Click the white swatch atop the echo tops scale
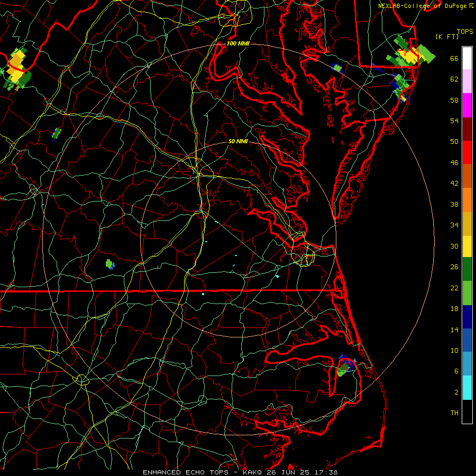The width and height of the screenshot is (476, 476). point(467,58)
